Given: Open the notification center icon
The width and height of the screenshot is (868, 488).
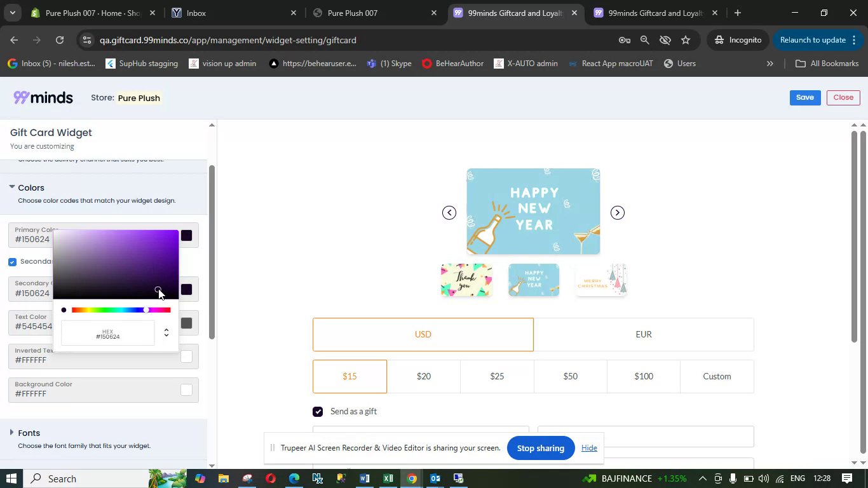Looking at the screenshot, I should point(847,478).
